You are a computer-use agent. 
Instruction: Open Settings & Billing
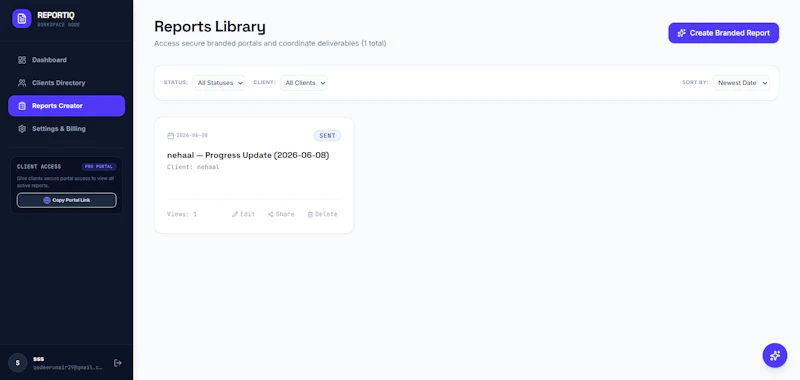pyautogui.click(x=66, y=129)
